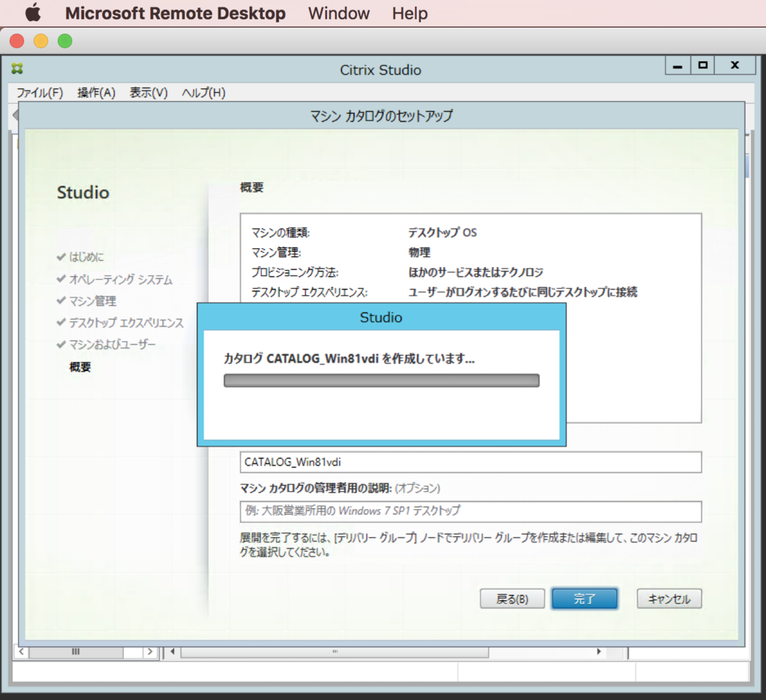Click the ほかのサービスまたはテクノロジ provisioning value
The image size is (766, 700).
[x=476, y=272]
